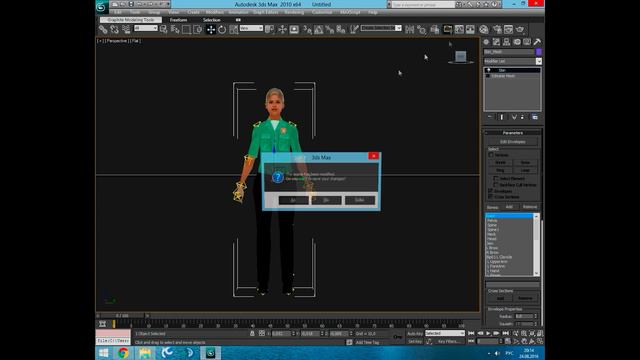Open the View reference coordinate dropdown
Image resolution: width=640 pixels, height=360 pixels.
coord(251,28)
